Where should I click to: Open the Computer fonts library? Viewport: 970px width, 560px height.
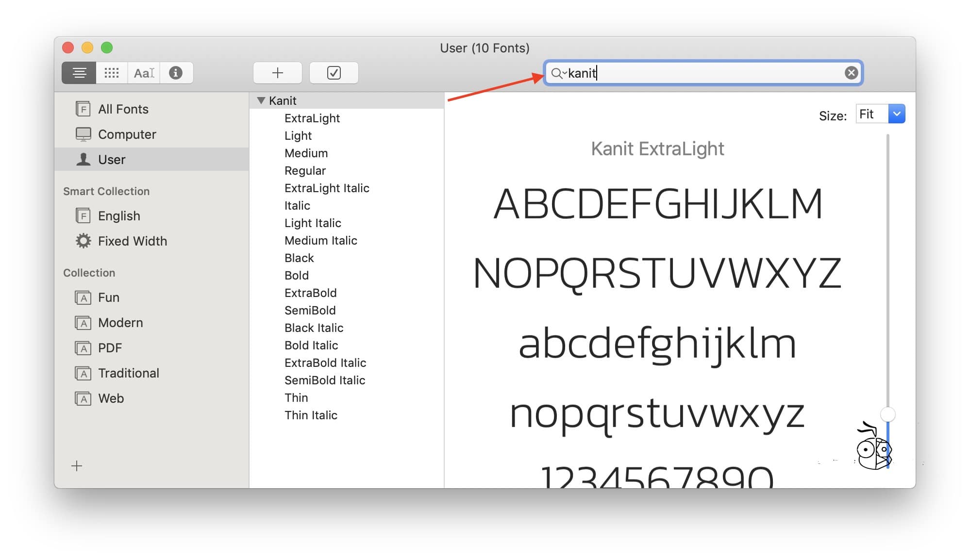pyautogui.click(x=127, y=134)
